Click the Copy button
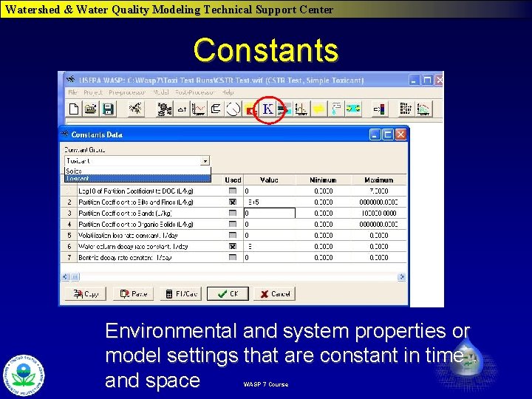 (86, 294)
